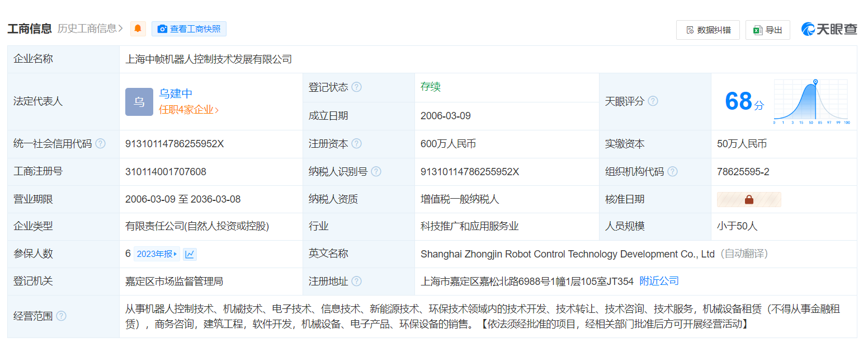Open 历史工商信息 link
This screenshot has height=356, width=868.
[x=90, y=29]
